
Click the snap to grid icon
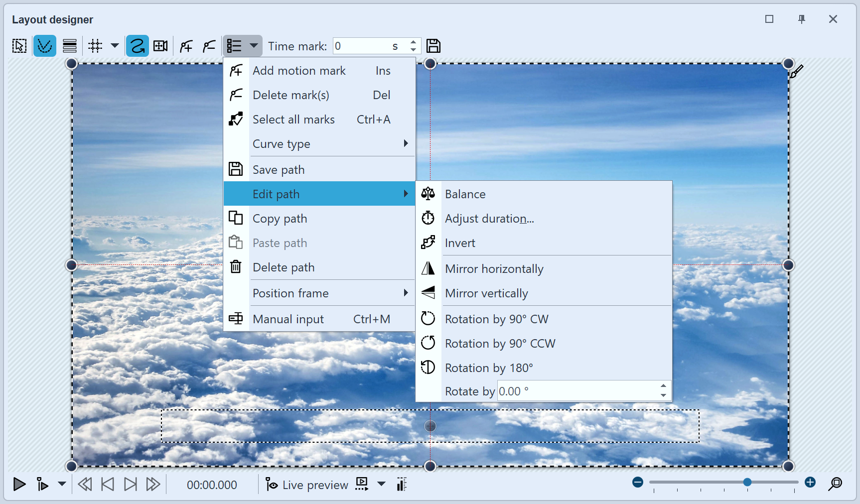[95, 46]
